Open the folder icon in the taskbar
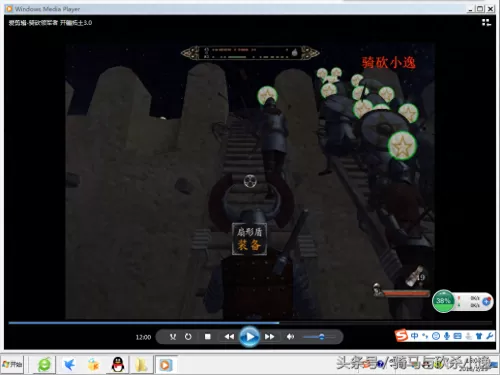The image size is (500, 375). pos(141,365)
